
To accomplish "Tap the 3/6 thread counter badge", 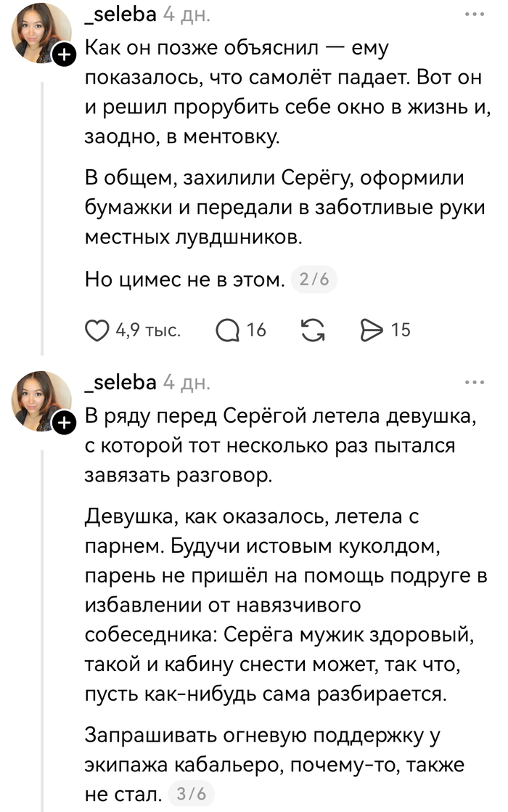I will point(191,794).
